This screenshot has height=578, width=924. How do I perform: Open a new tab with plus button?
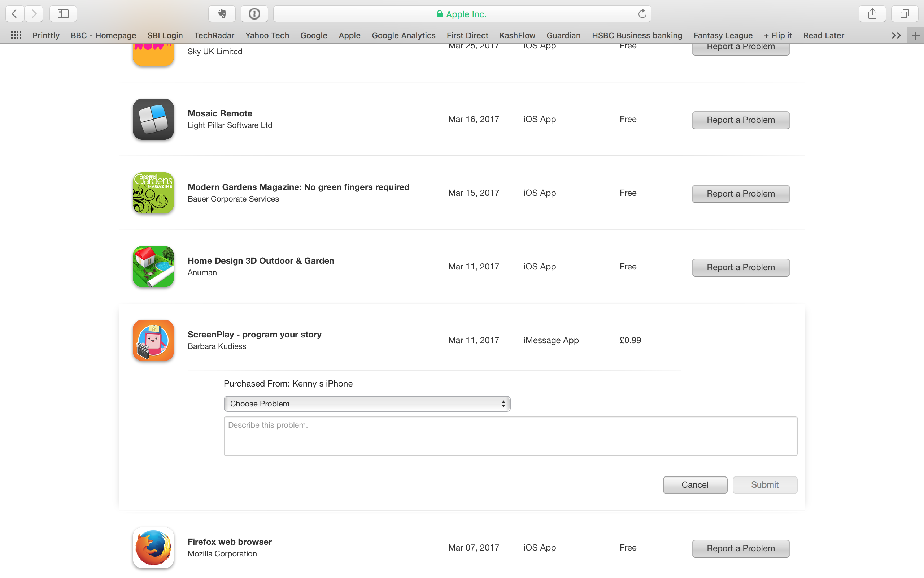[x=916, y=35]
